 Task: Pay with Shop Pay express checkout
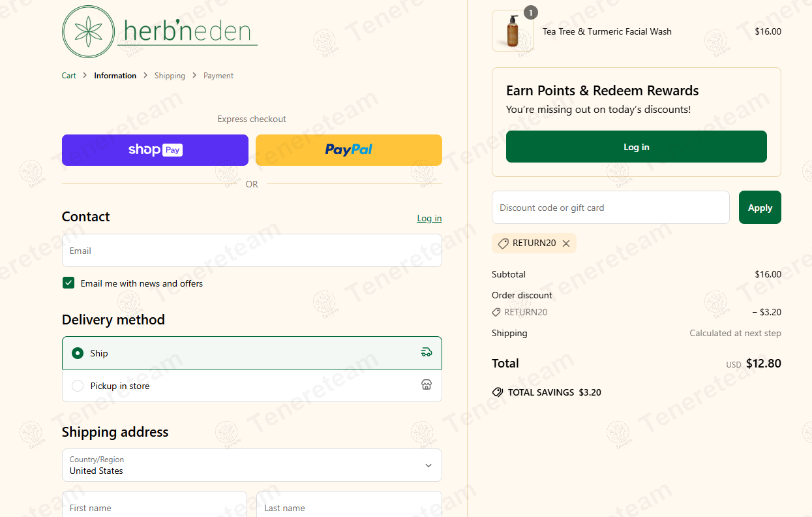[155, 150]
